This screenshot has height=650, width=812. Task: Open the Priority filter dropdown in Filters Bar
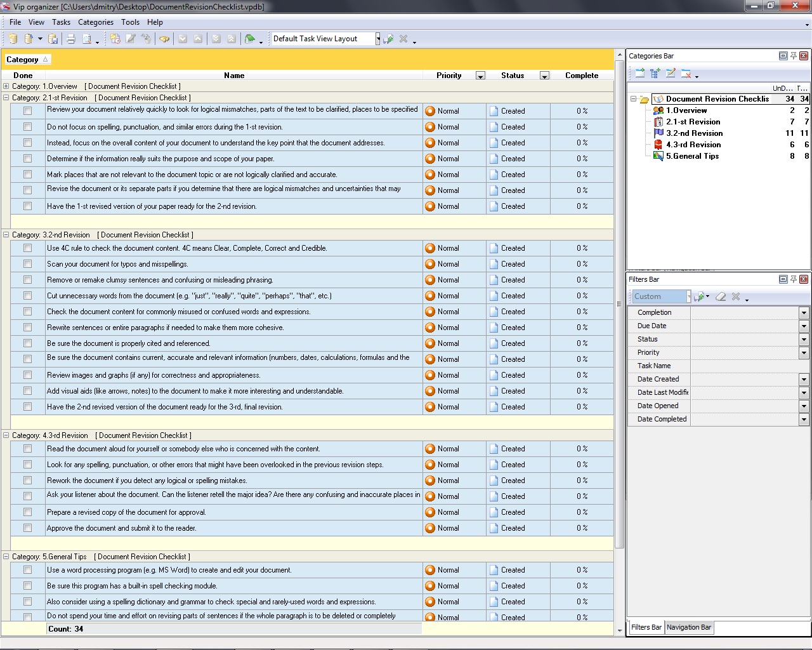click(x=804, y=353)
